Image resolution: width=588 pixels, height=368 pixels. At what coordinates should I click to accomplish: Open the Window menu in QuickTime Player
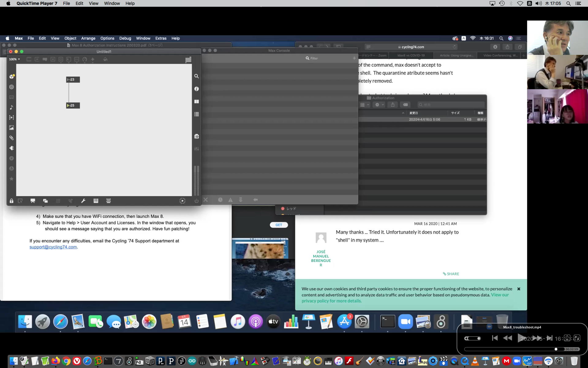[x=112, y=3]
